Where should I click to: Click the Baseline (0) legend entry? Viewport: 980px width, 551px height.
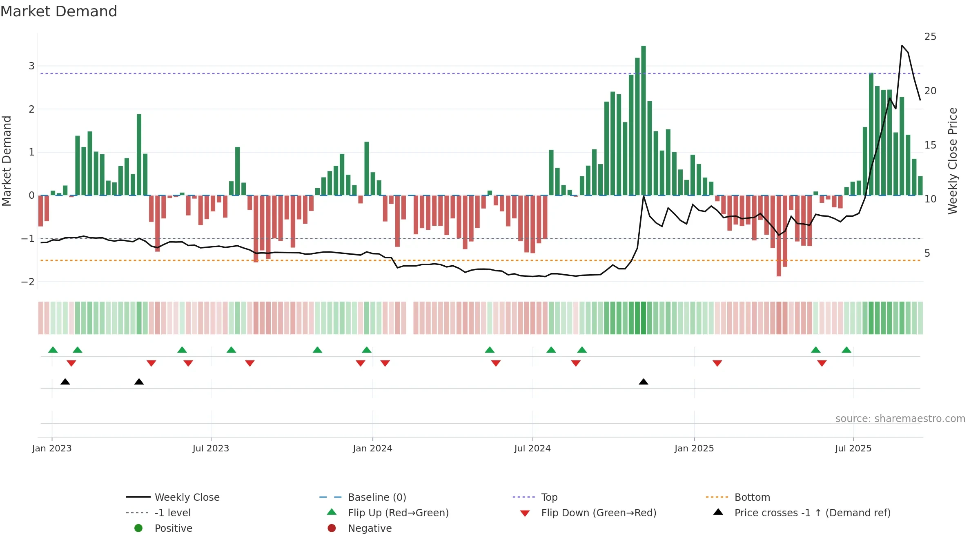pyautogui.click(x=363, y=497)
